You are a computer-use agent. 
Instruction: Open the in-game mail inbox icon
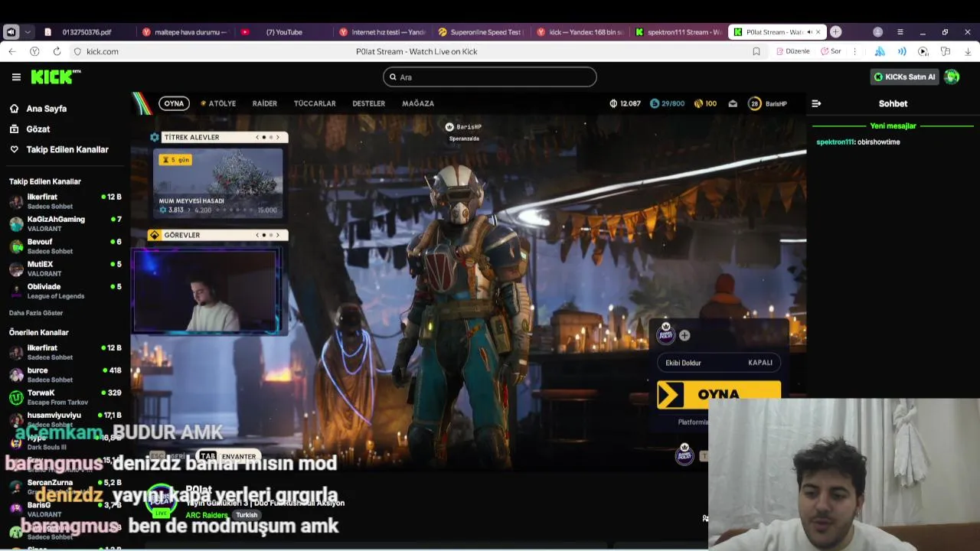tap(733, 103)
